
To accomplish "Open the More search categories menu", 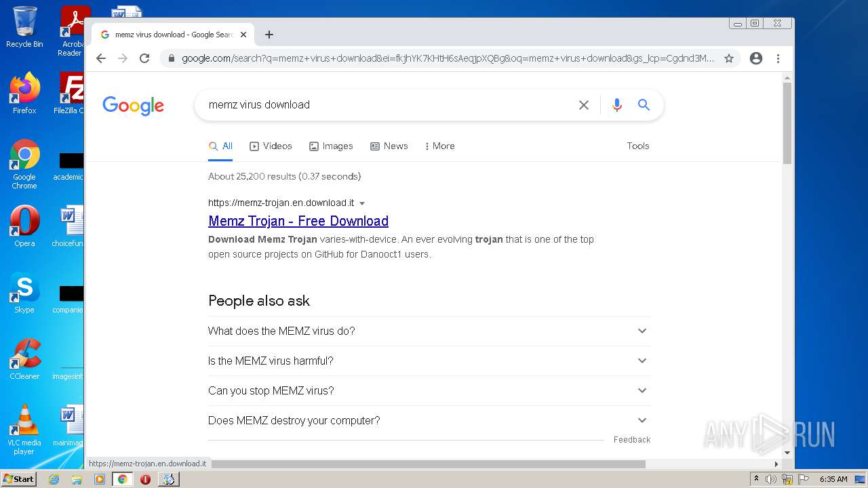I will [x=439, y=146].
